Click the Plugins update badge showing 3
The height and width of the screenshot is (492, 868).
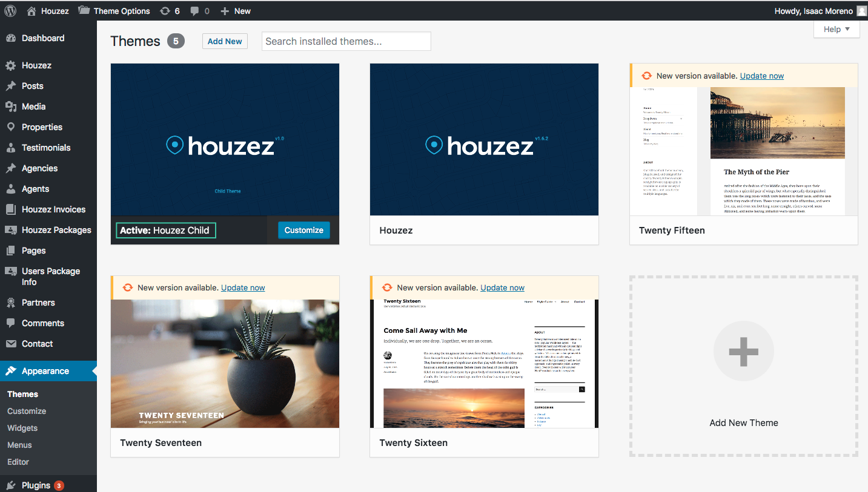(x=59, y=485)
